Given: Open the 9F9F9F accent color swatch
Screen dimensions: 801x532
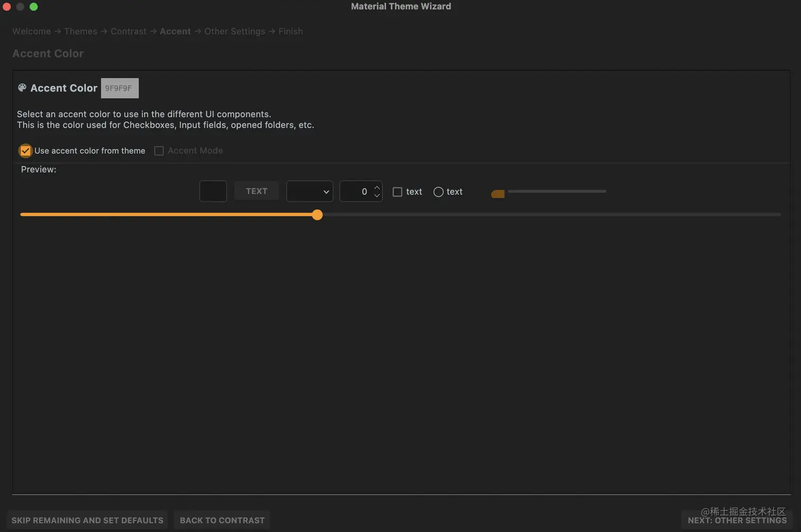Looking at the screenshot, I should pyautogui.click(x=120, y=88).
